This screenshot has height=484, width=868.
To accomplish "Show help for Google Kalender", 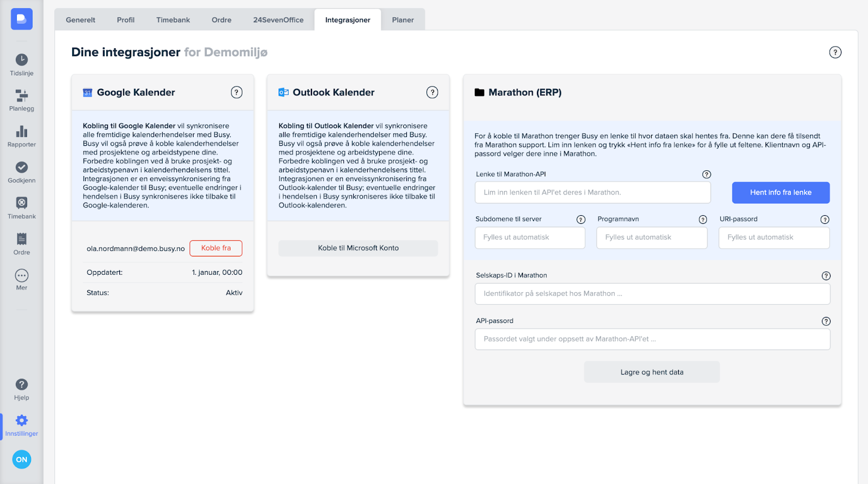I will click(237, 92).
